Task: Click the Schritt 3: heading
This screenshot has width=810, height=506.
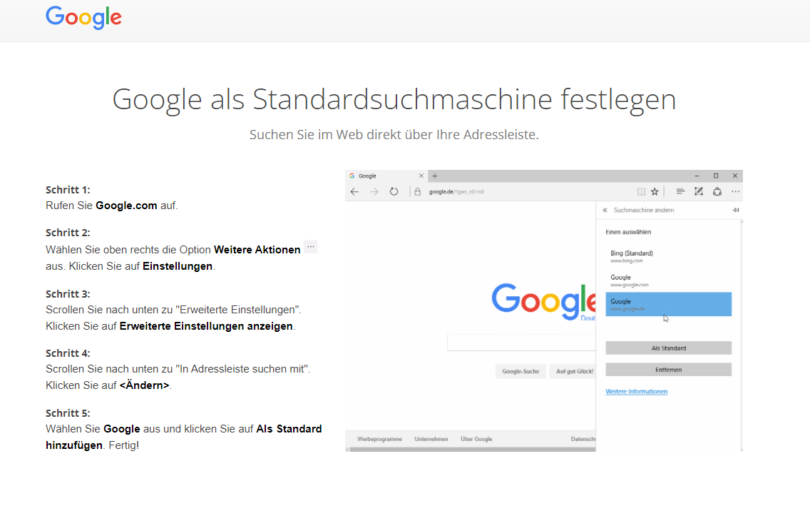Action: (x=68, y=294)
